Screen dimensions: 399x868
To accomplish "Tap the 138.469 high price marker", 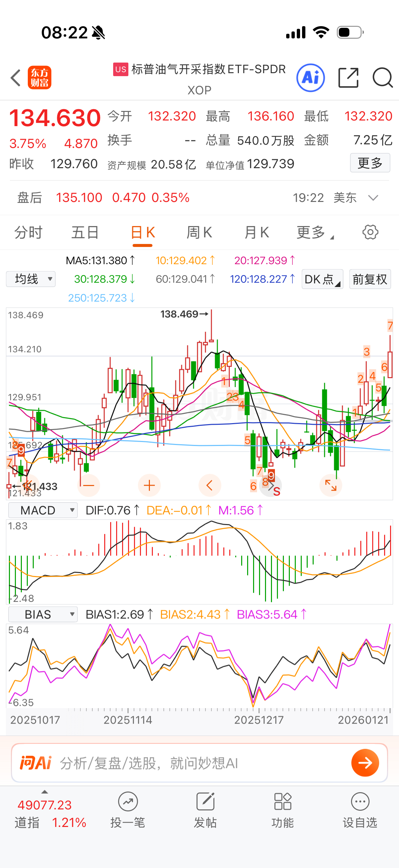I will coord(184,314).
